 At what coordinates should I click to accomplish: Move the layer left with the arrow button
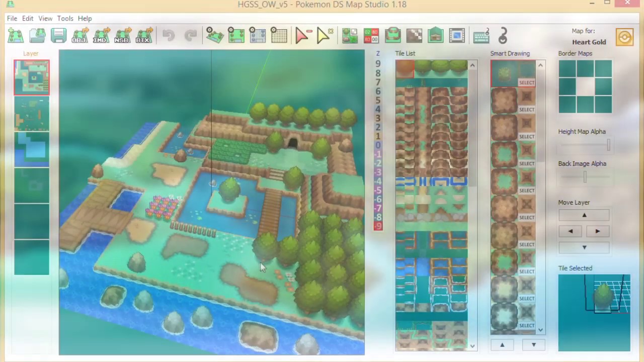[x=571, y=231]
